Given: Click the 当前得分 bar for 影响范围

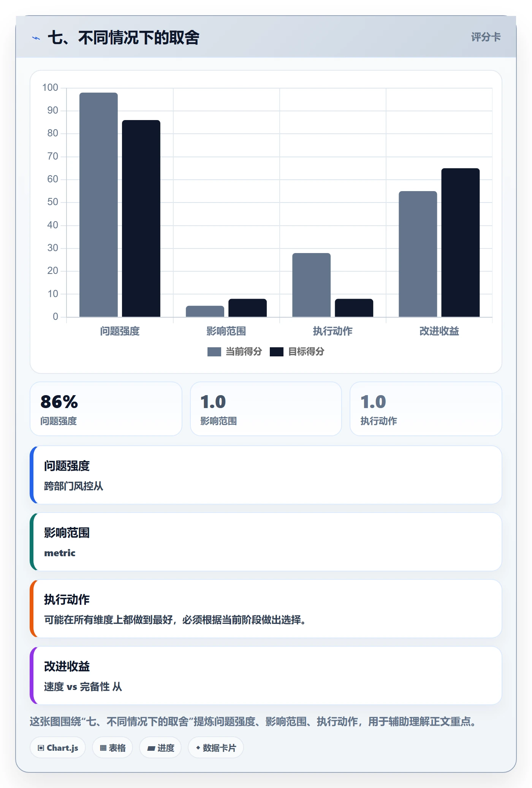Looking at the screenshot, I should (205, 311).
